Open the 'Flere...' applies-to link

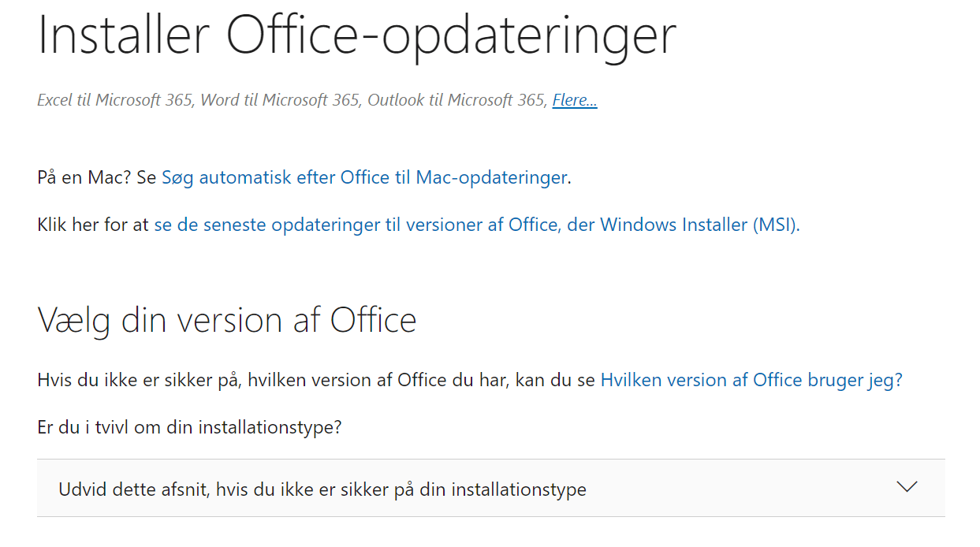[575, 100]
